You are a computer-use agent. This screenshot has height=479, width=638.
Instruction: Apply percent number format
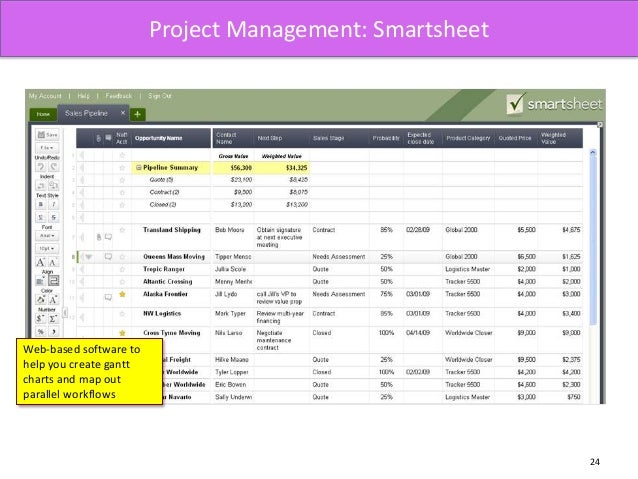pyautogui.click(x=41, y=332)
